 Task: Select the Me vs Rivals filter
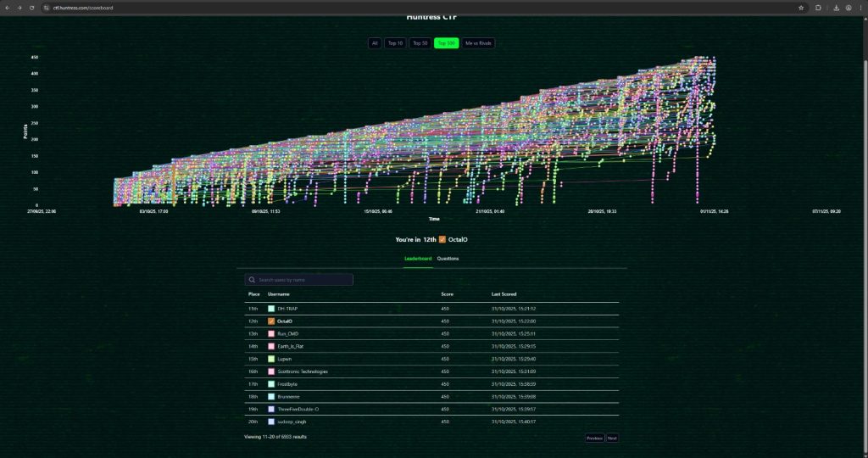478,42
